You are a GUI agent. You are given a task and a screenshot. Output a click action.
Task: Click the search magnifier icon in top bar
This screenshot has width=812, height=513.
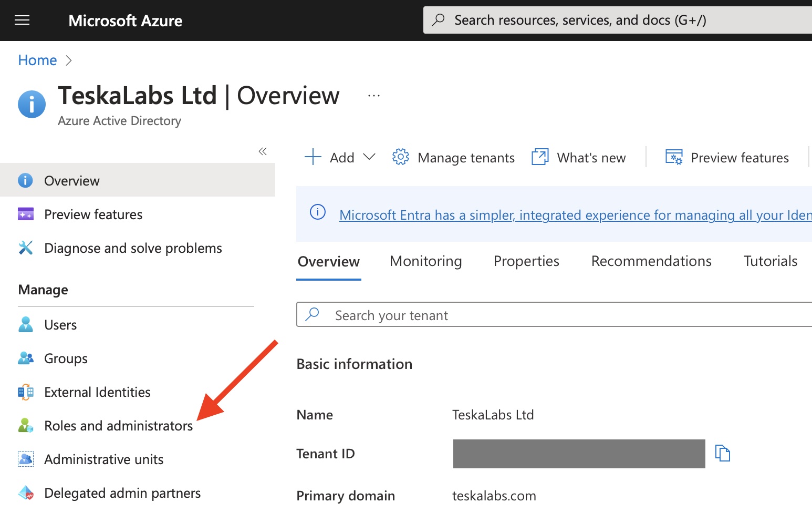[x=438, y=20]
